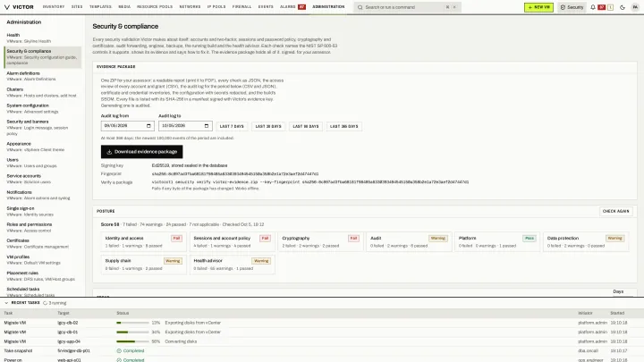
Task: Open the Identity and access posture card
Action: 144,241
